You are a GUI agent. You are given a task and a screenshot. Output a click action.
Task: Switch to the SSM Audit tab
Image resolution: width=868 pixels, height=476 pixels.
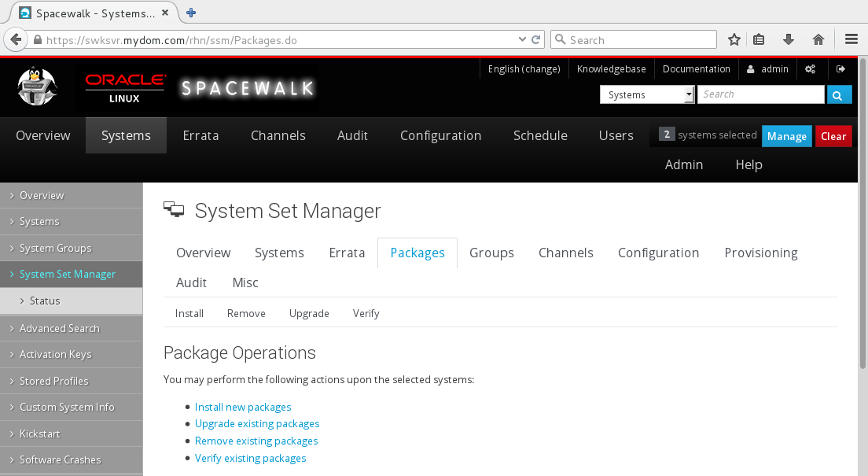pos(191,283)
